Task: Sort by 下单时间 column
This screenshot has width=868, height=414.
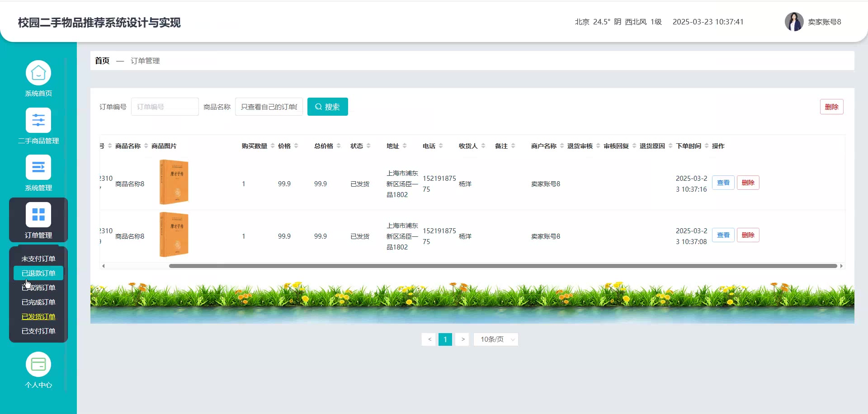Action: (x=707, y=146)
